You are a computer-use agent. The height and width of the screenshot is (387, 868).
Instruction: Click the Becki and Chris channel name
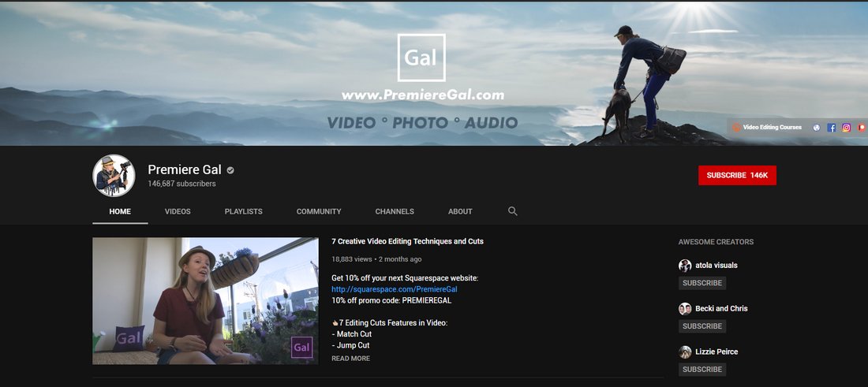click(x=721, y=308)
